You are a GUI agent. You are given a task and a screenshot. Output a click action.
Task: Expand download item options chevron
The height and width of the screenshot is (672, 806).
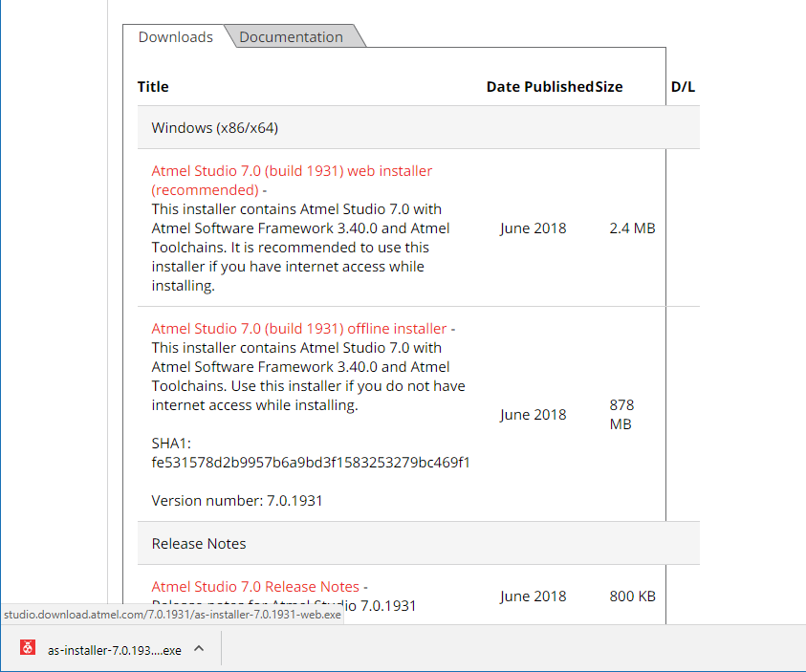[199, 648]
